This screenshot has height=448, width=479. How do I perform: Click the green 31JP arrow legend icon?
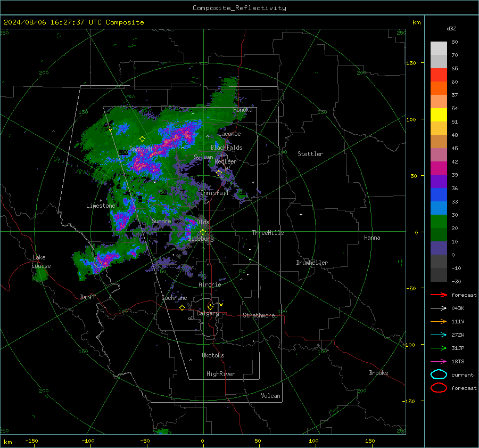pos(439,348)
